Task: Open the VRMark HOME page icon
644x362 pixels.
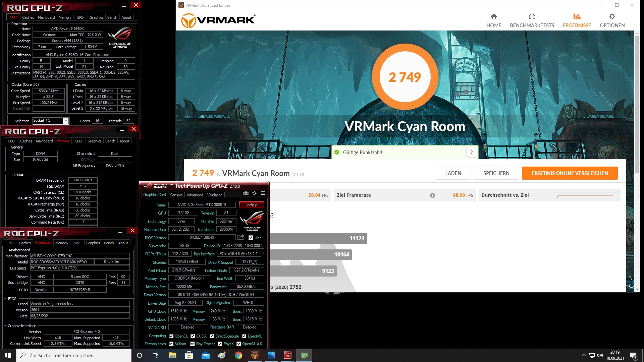Action: point(494,16)
